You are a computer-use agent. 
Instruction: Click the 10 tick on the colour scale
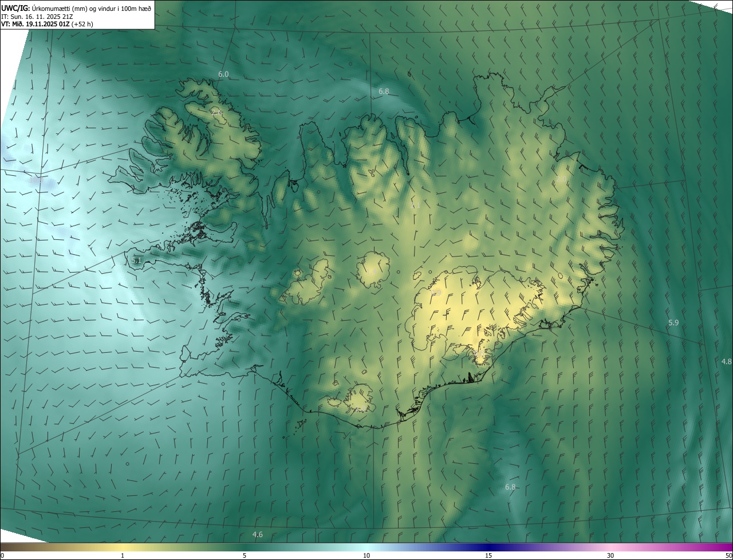click(x=366, y=555)
